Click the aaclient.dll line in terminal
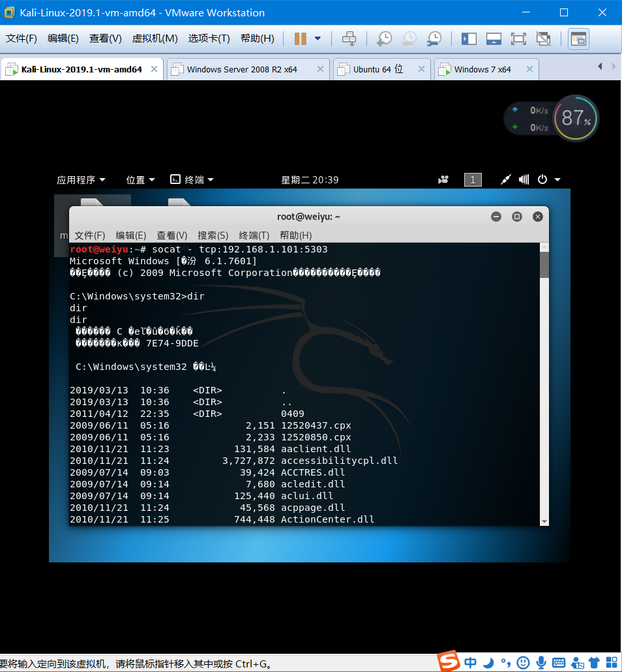 point(211,449)
